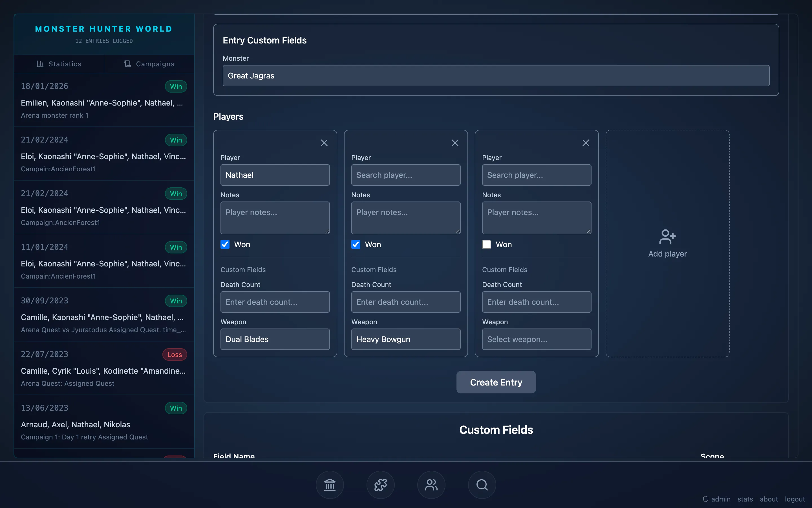Open the 13/06/2023 Arnaud, Axel entry

click(104, 422)
